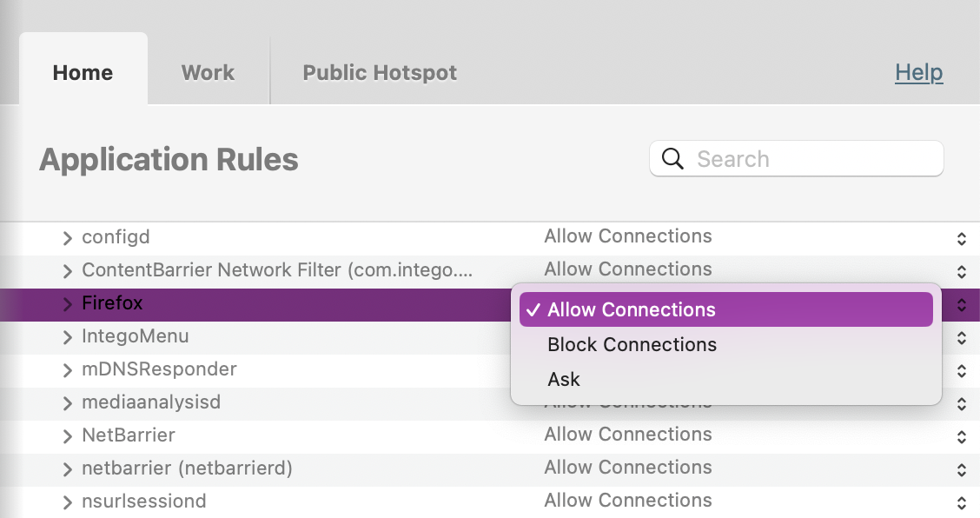Select the mDNSResponder application name

pyautogui.click(x=159, y=369)
